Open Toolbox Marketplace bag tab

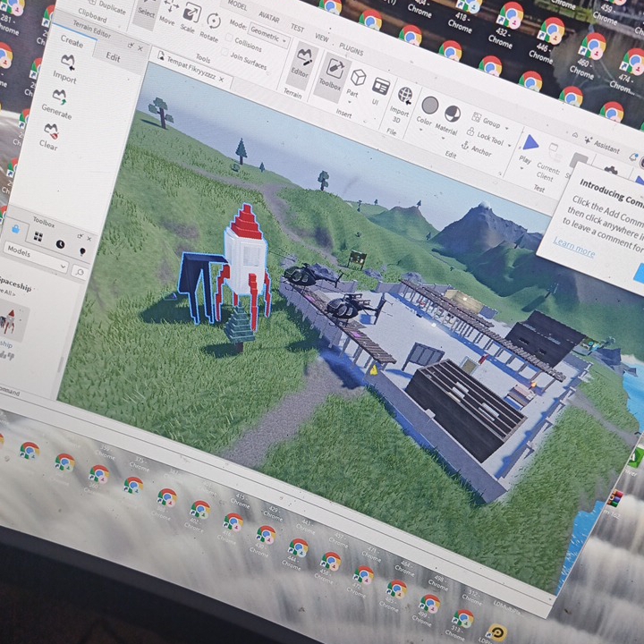click(15, 228)
